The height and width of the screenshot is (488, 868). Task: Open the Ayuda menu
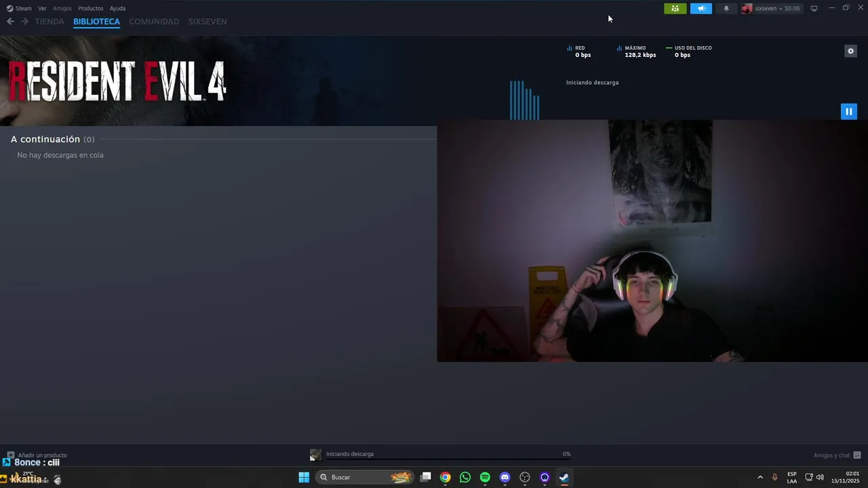pos(117,8)
